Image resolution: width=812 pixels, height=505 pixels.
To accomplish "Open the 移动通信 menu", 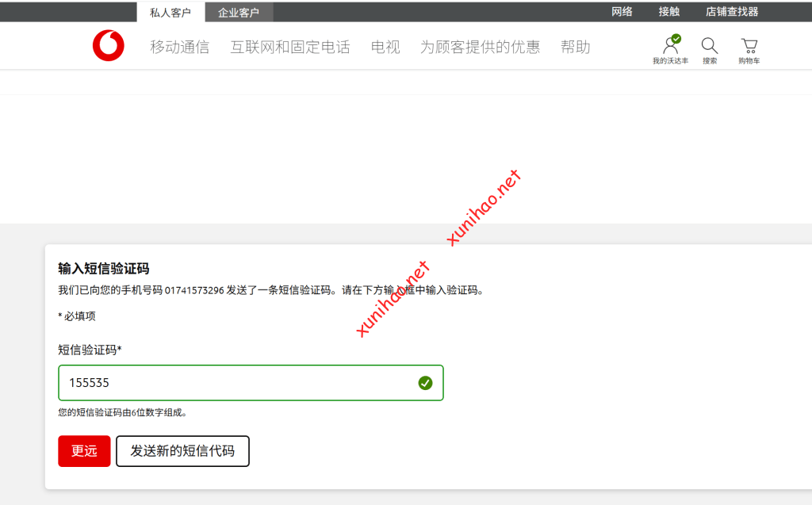I will coord(180,47).
